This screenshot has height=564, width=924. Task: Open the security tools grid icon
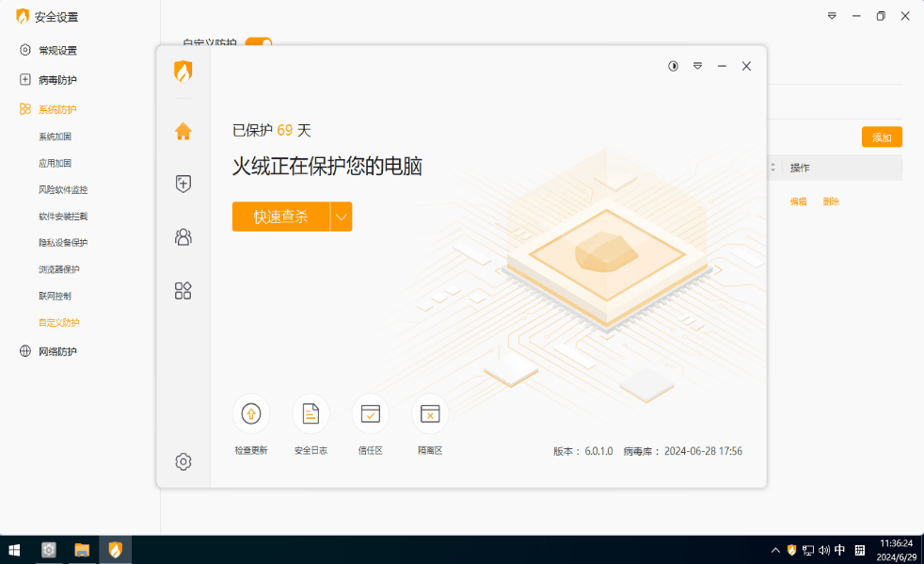coord(183,290)
